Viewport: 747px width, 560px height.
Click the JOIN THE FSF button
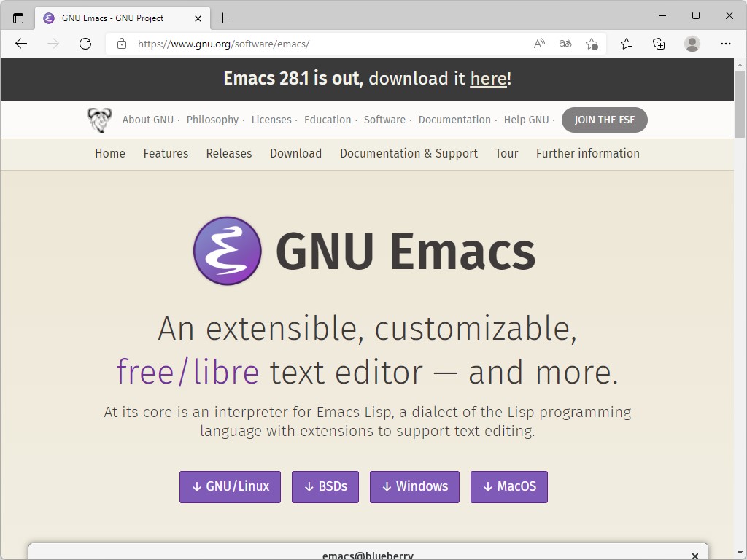(x=604, y=119)
